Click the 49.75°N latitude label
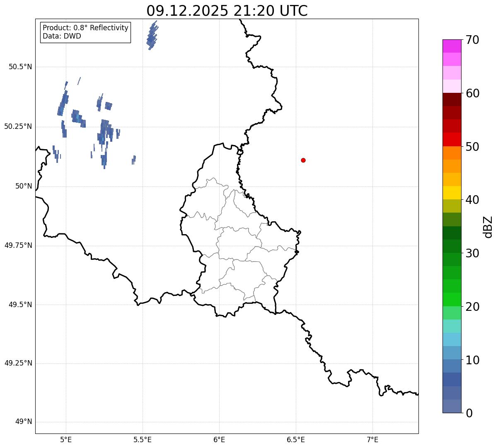This screenshot has width=498, height=448. click(18, 245)
